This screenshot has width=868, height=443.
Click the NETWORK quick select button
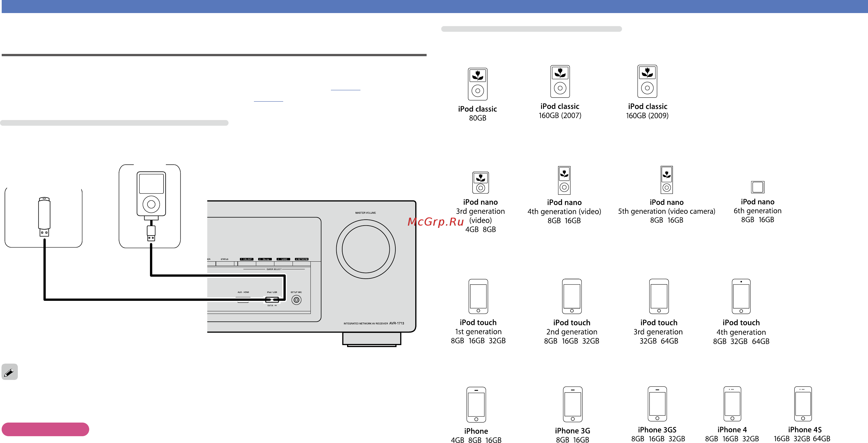(x=302, y=259)
